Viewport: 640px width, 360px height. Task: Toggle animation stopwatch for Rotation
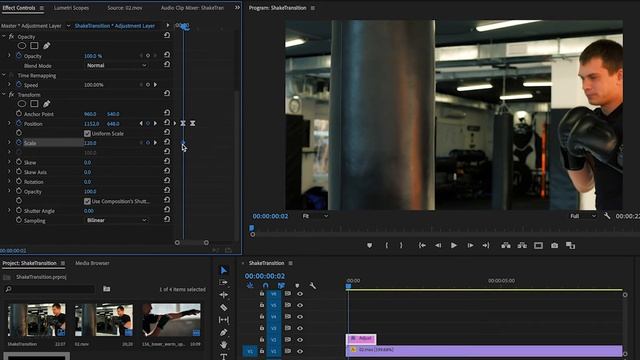coord(19,181)
